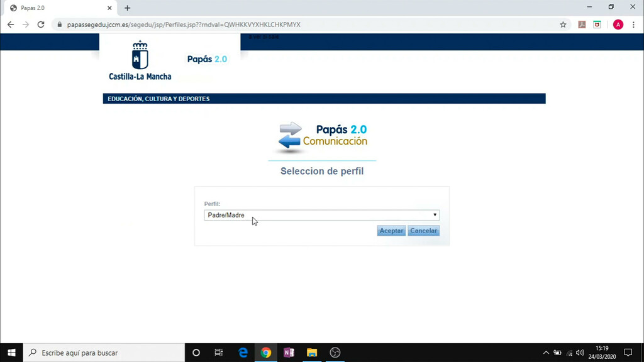Viewport: 644px width, 362px height.
Task: Click the Cancelar button
Action: click(x=423, y=231)
